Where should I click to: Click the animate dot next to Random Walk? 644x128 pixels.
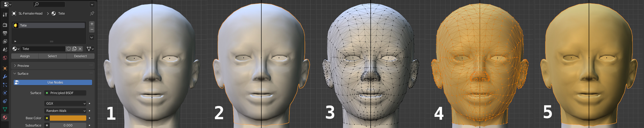click(89, 111)
